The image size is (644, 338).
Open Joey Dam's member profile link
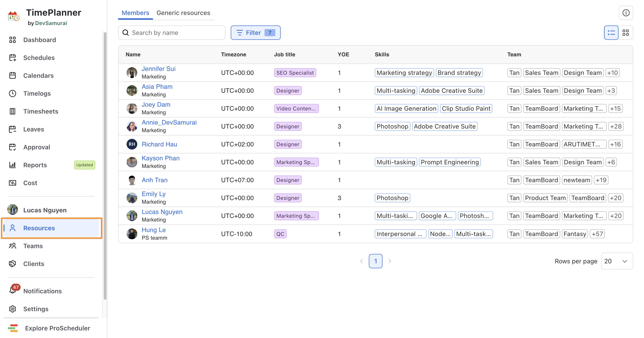(x=156, y=104)
